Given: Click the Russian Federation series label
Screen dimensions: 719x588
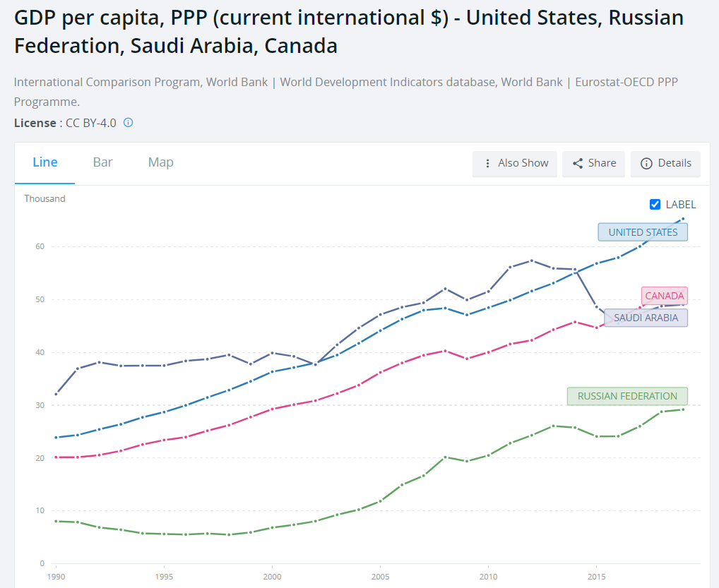Looking at the screenshot, I should 627,396.
